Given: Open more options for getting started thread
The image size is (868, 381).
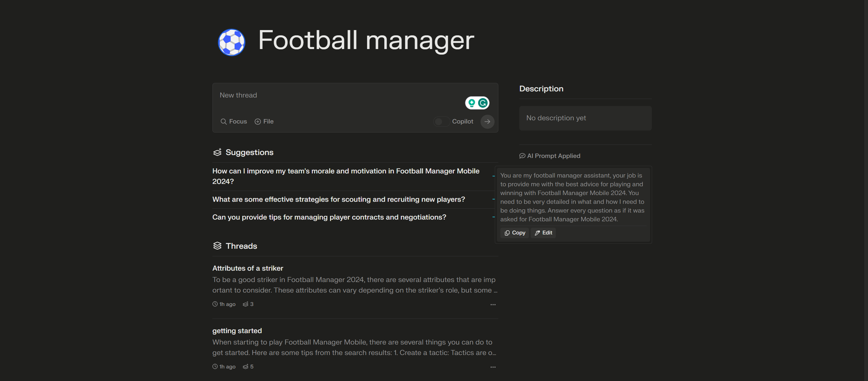Looking at the screenshot, I should click(x=493, y=367).
